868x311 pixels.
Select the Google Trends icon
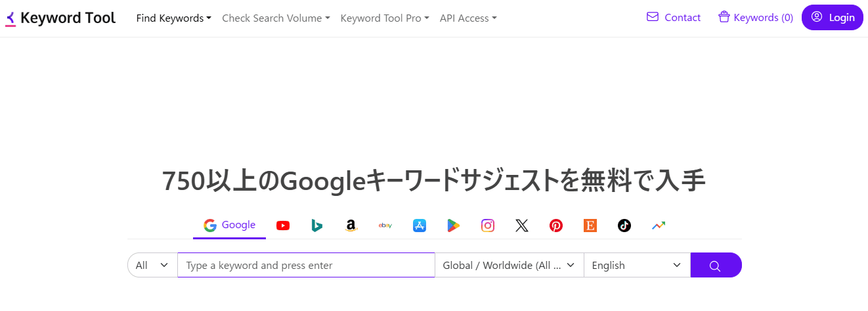659,226
